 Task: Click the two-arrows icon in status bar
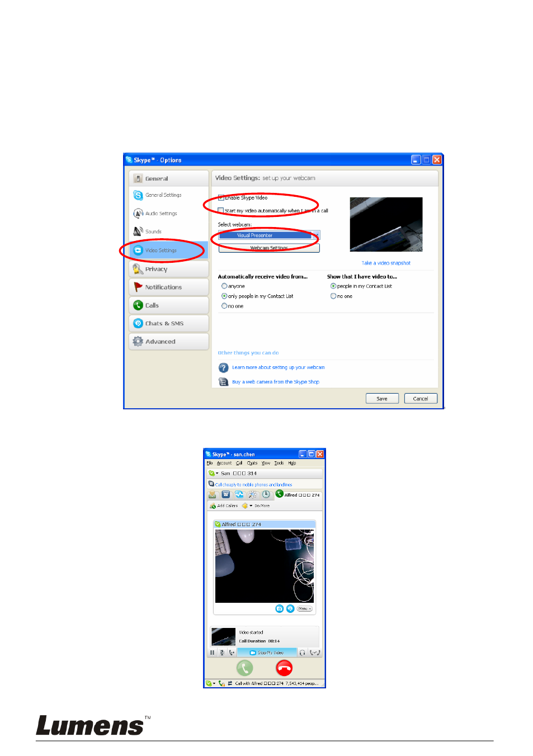(x=230, y=683)
